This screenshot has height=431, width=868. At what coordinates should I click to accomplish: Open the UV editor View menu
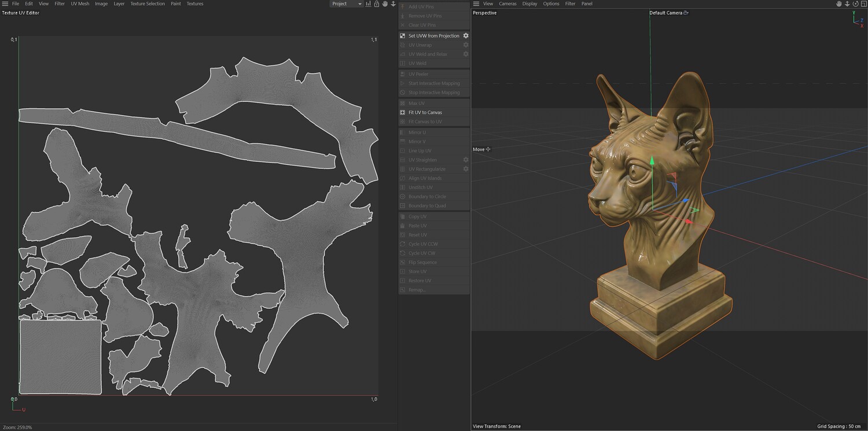pos(43,3)
